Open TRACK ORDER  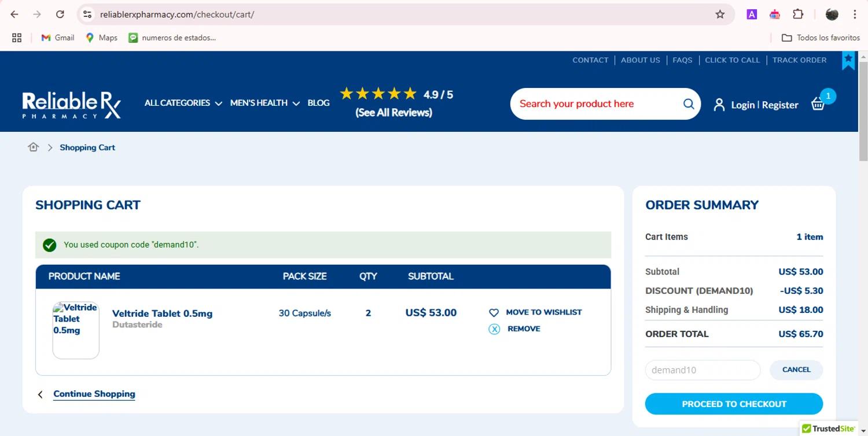[800, 60]
